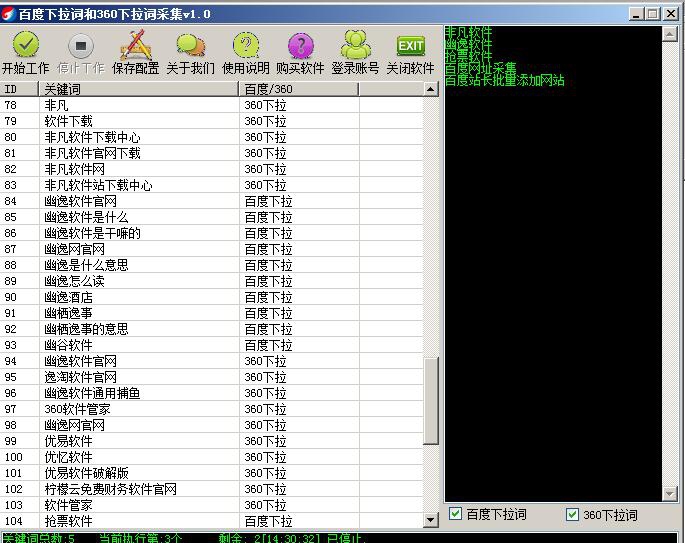685x543 pixels.
Task: Select the row 逸淘软件官网
Action: pos(211,377)
